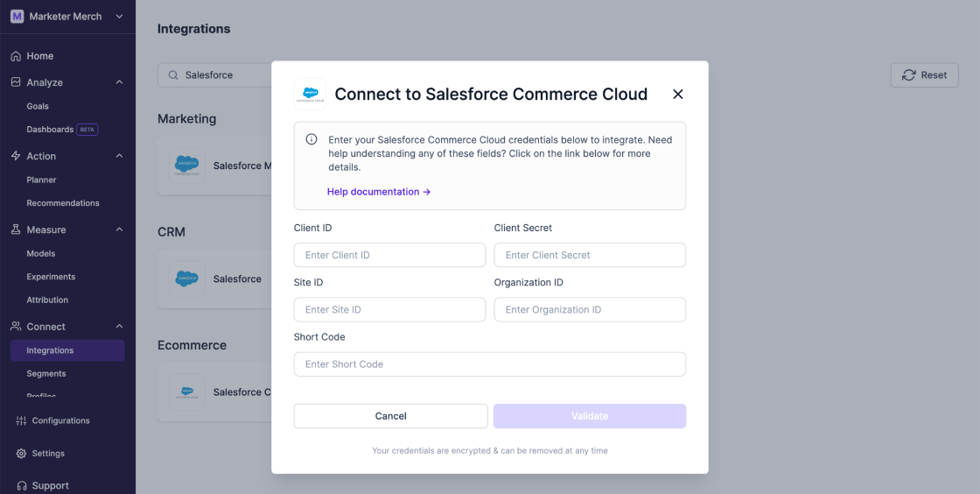Click the search magnifier icon
This screenshot has width=980, height=494.
coord(173,75)
